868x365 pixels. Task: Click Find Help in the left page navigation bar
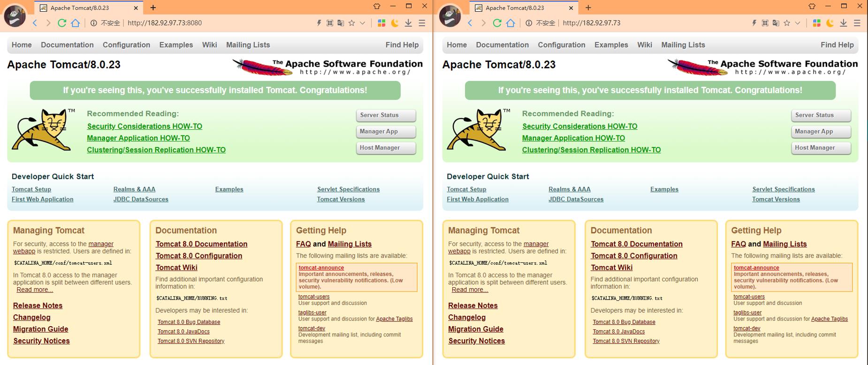point(402,45)
